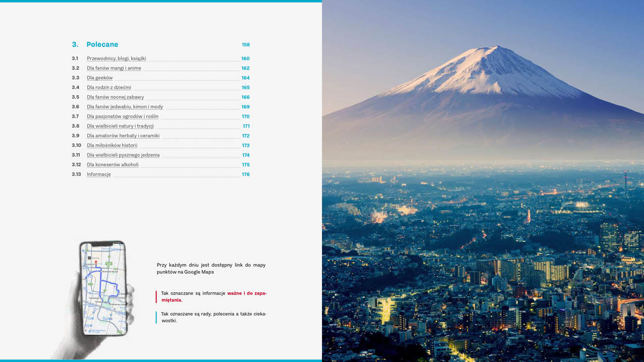Select "Dla rodzin z dziećmi" chapter link

pos(109,88)
